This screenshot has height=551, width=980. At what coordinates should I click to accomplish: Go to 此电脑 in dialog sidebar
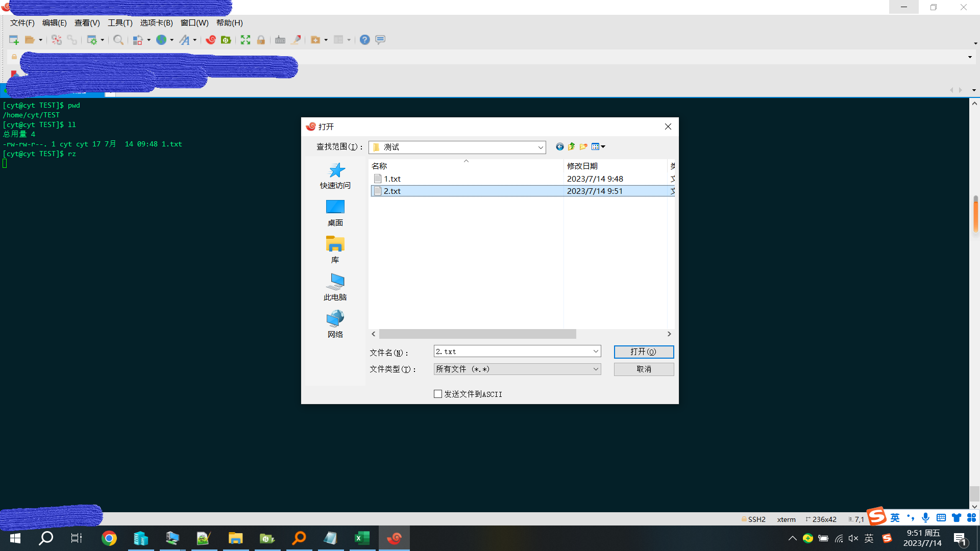(x=335, y=287)
